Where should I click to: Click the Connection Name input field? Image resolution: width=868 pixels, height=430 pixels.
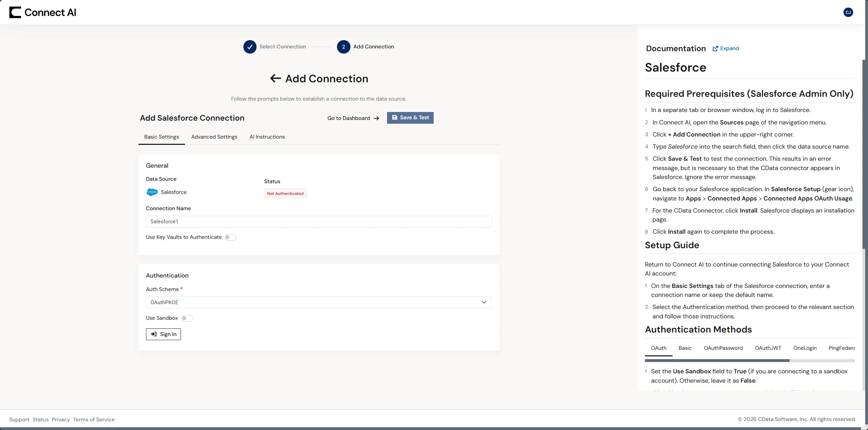point(318,222)
